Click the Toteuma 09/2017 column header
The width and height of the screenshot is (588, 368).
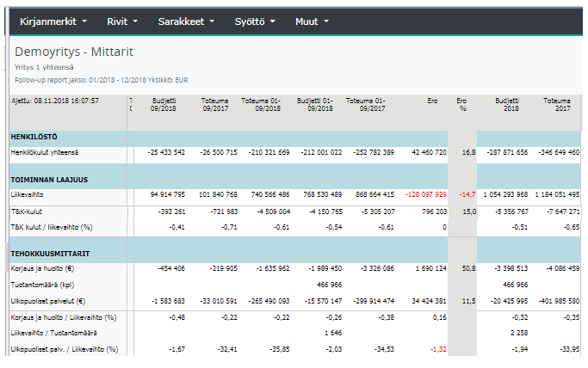[215, 105]
